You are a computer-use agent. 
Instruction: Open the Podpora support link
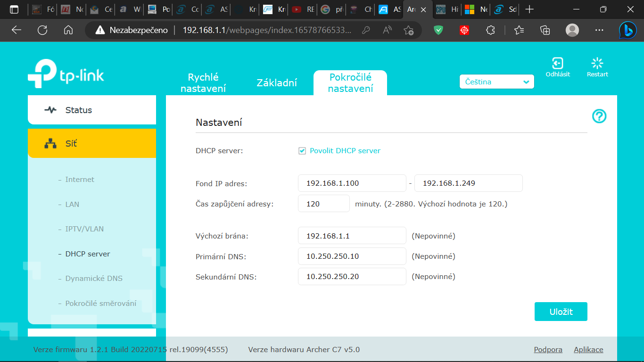pyautogui.click(x=548, y=350)
